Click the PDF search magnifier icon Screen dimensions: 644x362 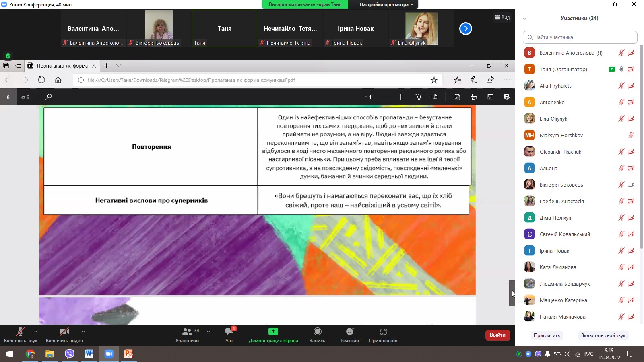pyautogui.click(x=49, y=97)
